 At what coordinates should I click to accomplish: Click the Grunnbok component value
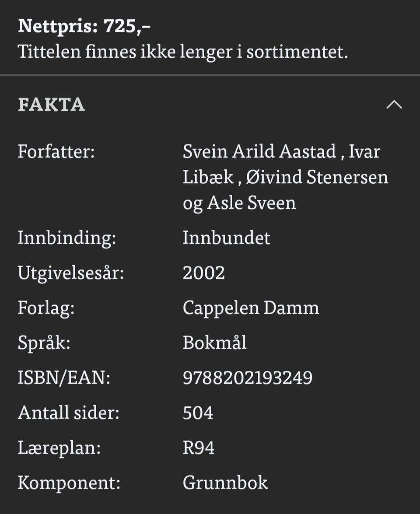tap(225, 483)
